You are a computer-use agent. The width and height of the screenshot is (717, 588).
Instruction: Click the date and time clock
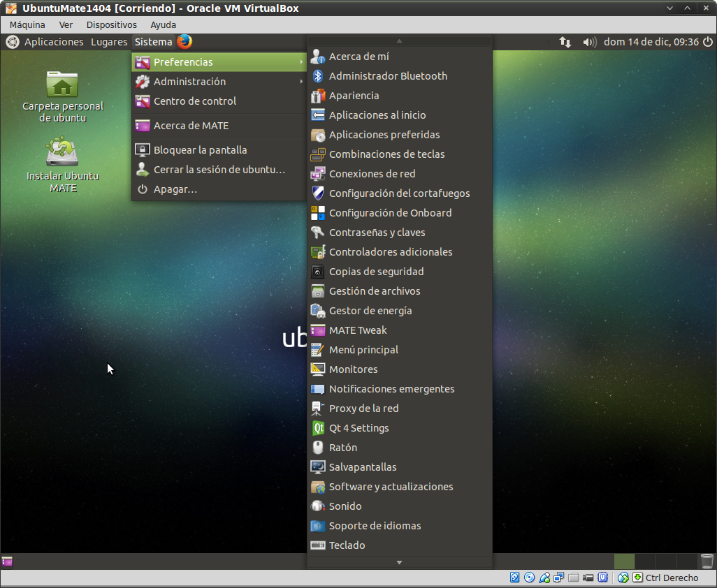point(651,42)
